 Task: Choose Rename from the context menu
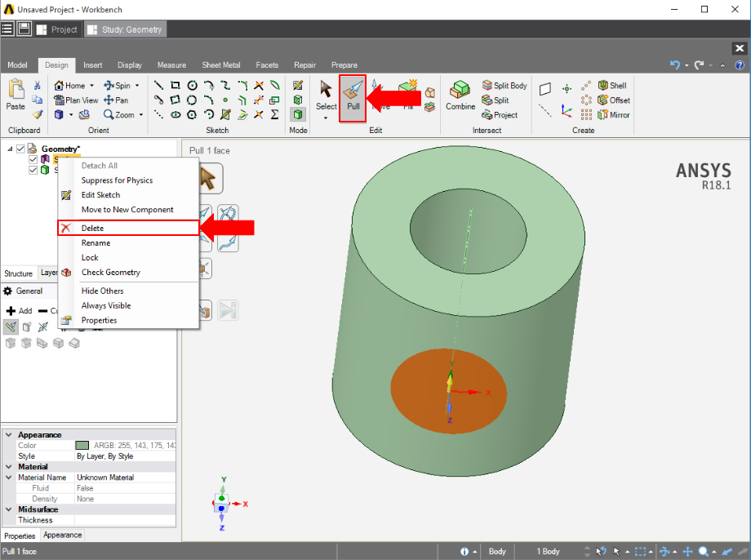pyautogui.click(x=128, y=243)
